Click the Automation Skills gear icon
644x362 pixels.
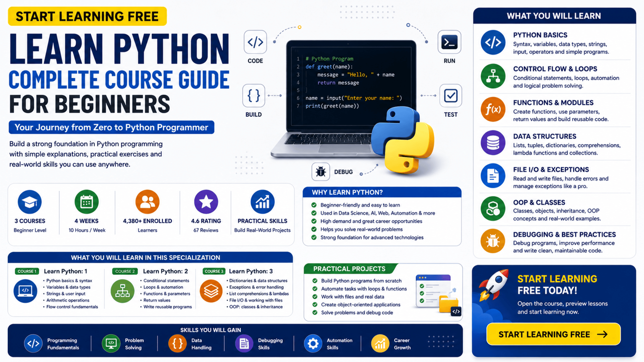[x=313, y=344]
